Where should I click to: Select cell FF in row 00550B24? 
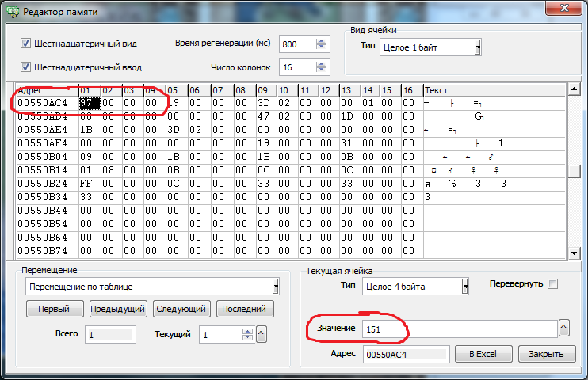[x=90, y=184]
